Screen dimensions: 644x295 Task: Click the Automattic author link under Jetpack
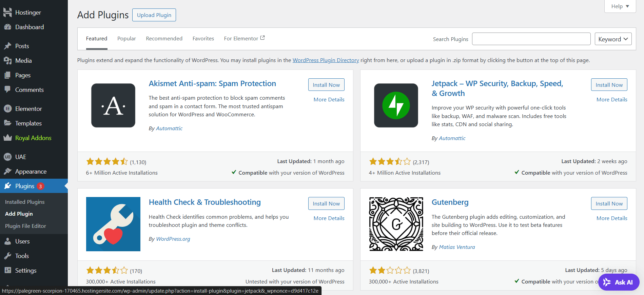coord(452,138)
